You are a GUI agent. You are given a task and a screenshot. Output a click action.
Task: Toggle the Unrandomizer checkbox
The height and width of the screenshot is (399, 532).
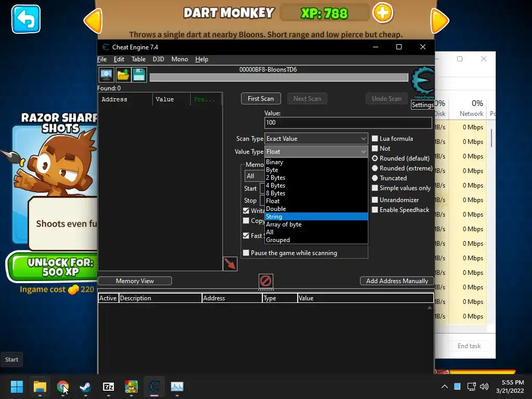coord(375,200)
